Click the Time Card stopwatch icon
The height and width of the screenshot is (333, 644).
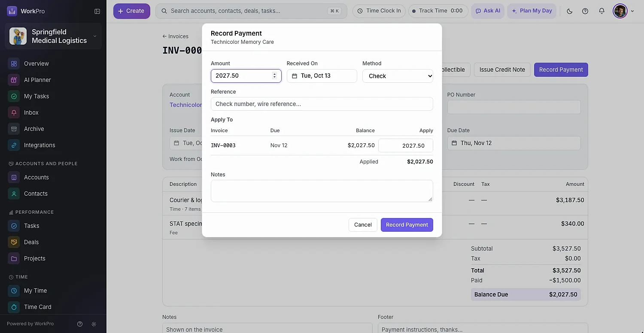pyautogui.click(x=14, y=307)
